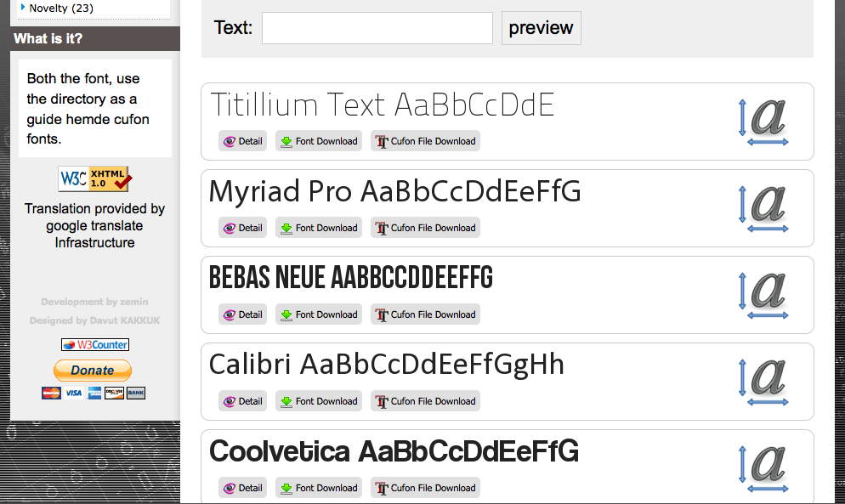
Task: Click the font size icon for Myriad Pro
Action: tap(764, 208)
